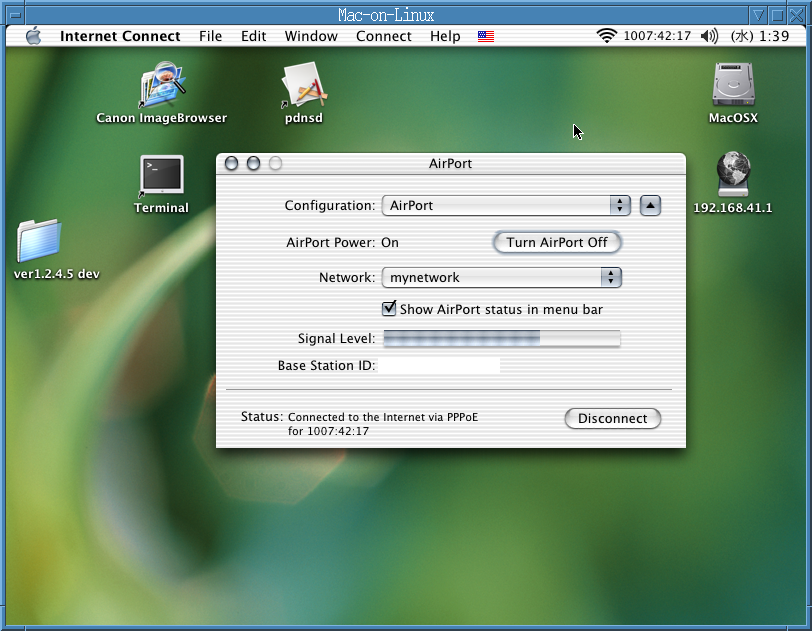
Task: Open the Configuration dropdown
Action: tap(506, 206)
